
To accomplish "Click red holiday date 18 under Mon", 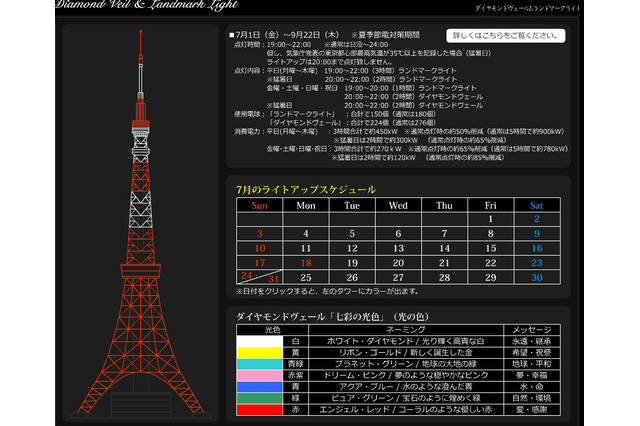I will 306,263.
